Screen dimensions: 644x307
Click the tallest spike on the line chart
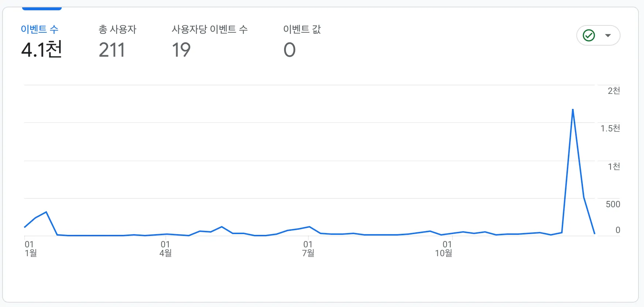[573, 110]
